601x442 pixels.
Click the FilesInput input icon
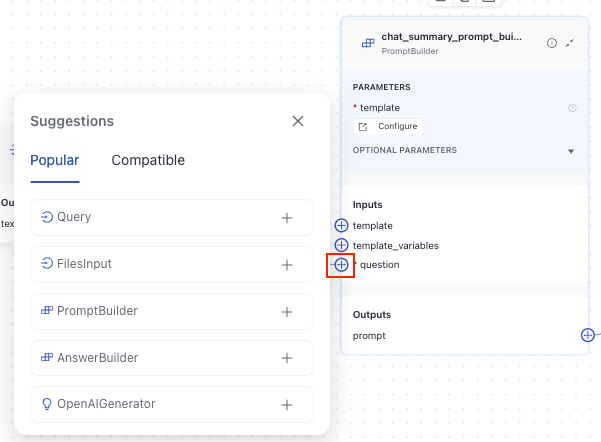(47, 264)
